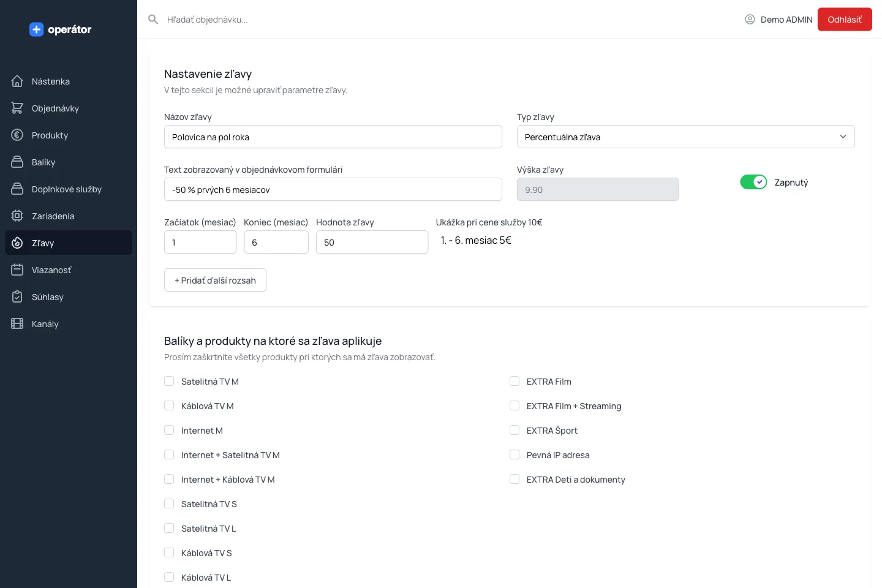
Task: Click the operátor plus logo icon
Action: tap(37, 29)
